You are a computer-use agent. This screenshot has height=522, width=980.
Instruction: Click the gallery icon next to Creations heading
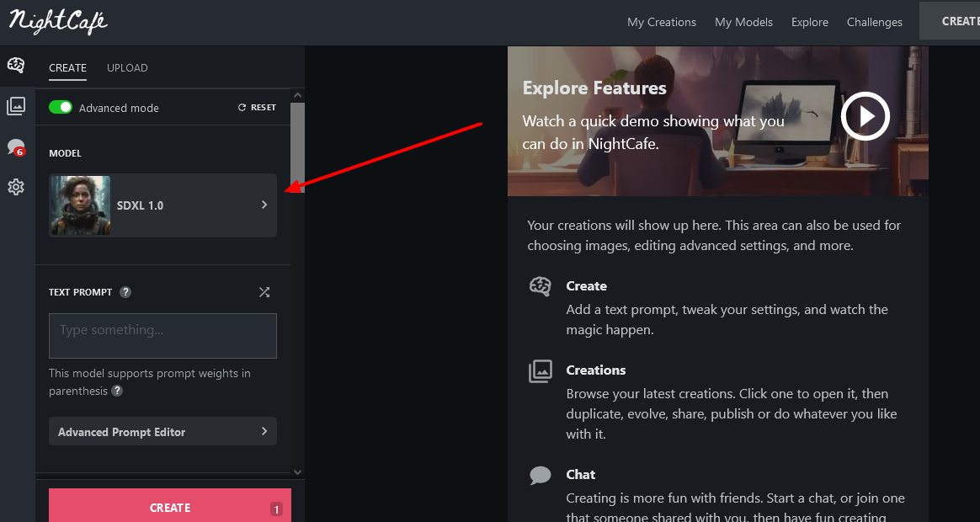[540, 370]
